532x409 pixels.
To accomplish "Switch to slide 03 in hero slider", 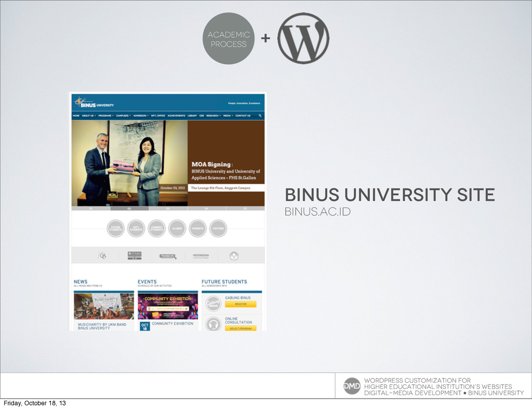I will click(168, 209).
